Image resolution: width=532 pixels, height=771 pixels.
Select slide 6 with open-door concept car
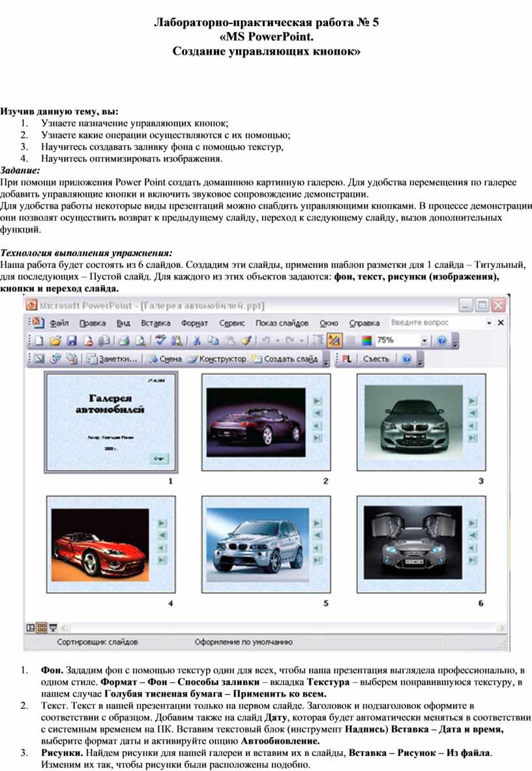[x=421, y=544]
